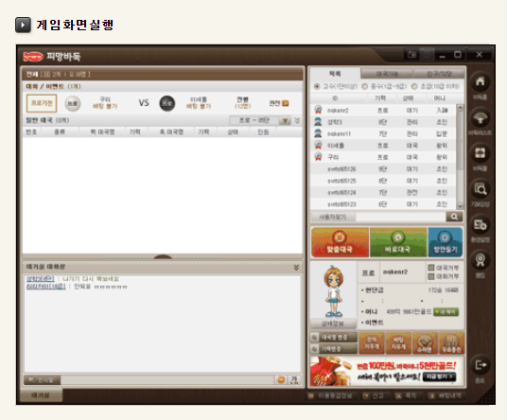Click the 상세정보 button under avatar
The width and height of the screenshot is (507, 420).
pos(333,324)
